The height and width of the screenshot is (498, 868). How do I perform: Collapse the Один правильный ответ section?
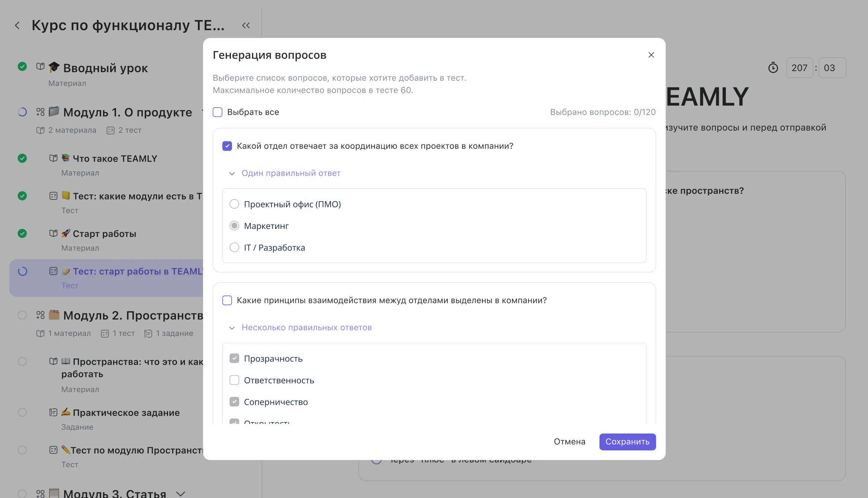tap(232, 173)
